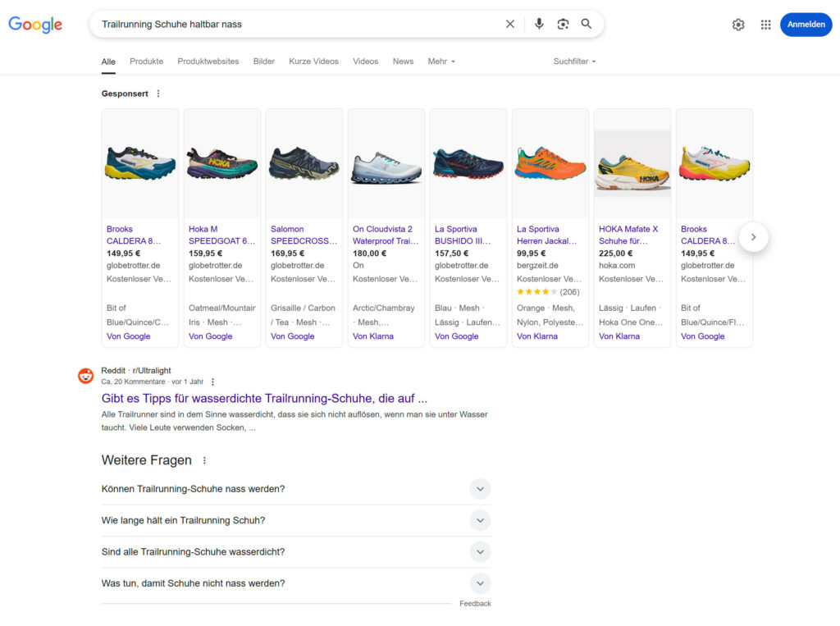Click the 99,95 € price
The image size is (840, 626).
pyautogui.click(x=531, y=253)
